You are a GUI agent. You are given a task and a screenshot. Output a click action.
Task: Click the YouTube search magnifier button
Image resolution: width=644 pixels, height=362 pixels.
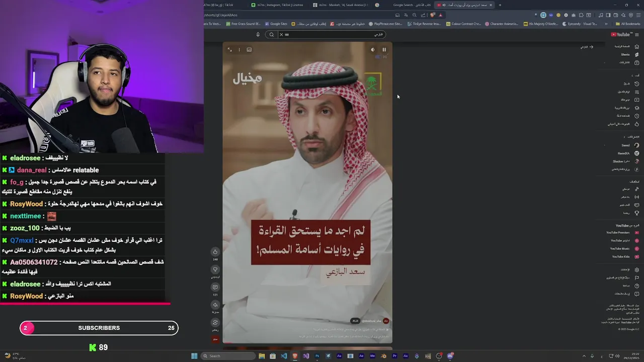click(272, 35)
